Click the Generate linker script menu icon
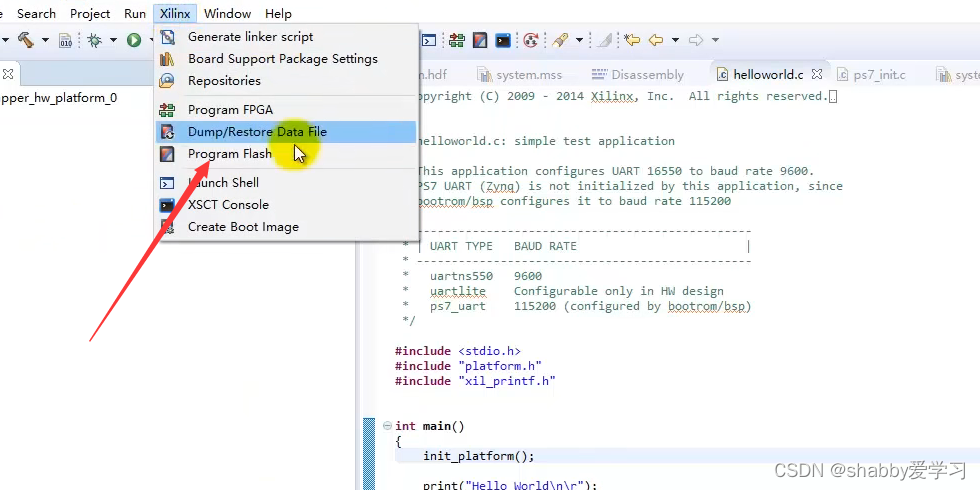 tap(167, 37)
